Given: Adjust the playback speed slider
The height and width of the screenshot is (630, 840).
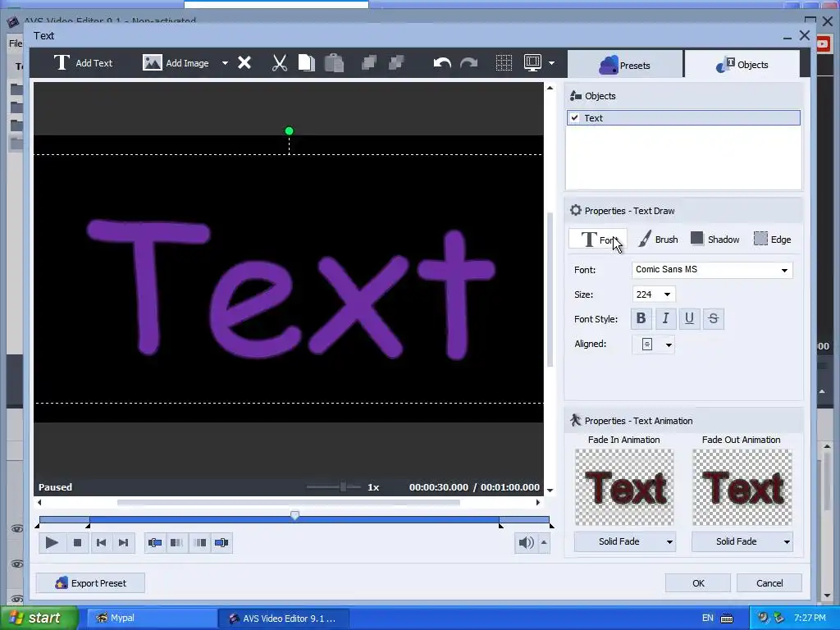Looking at the screenshot, I should (343, 487).
